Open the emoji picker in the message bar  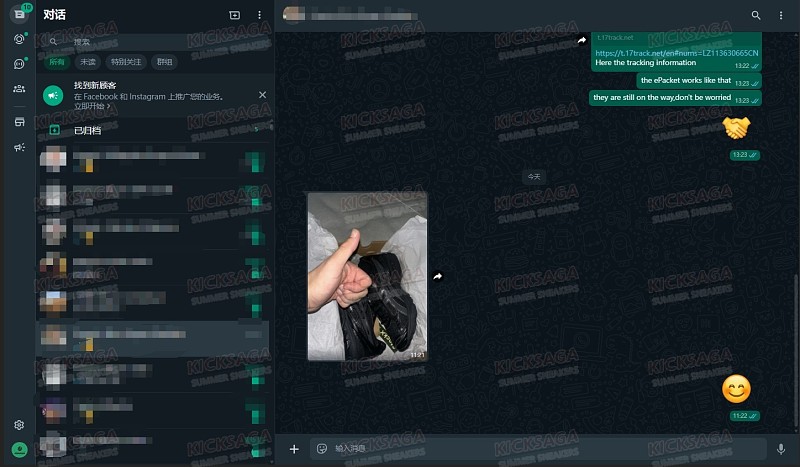click(x=322, y=449)
